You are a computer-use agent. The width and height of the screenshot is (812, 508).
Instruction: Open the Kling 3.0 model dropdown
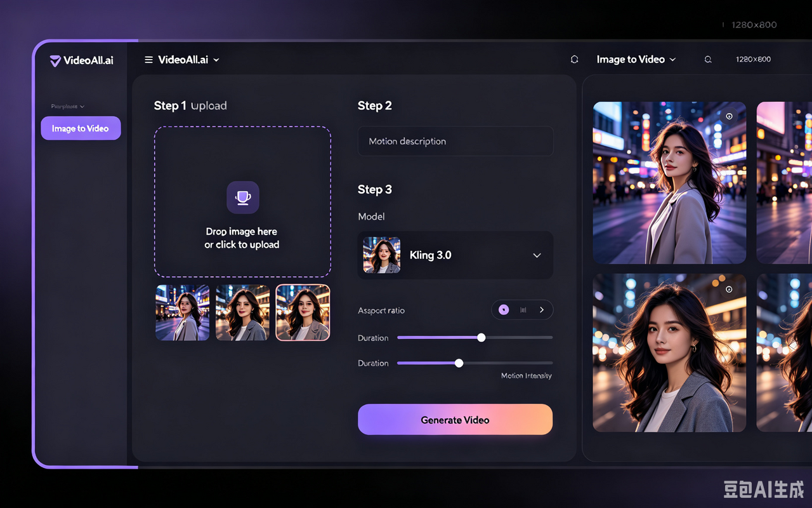455,255
